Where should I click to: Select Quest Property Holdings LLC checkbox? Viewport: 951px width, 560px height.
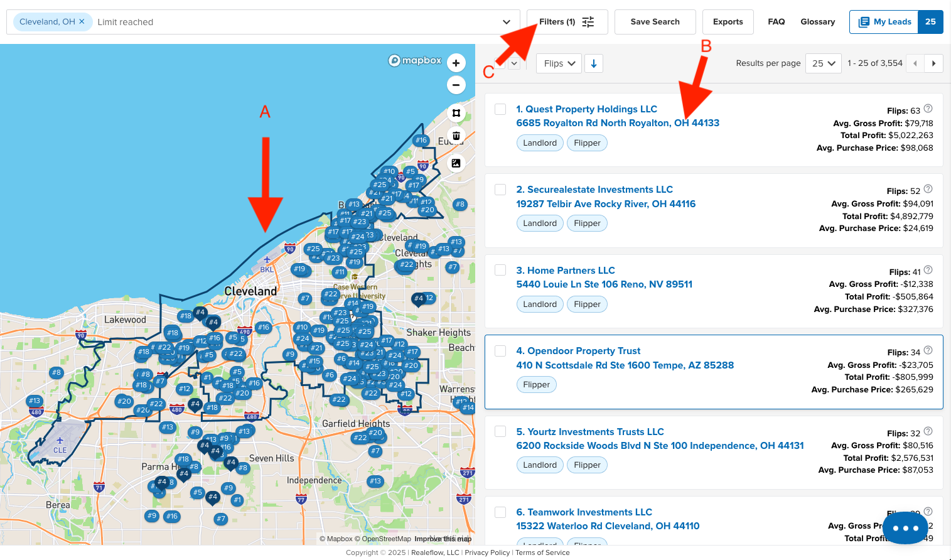[500, 109]
